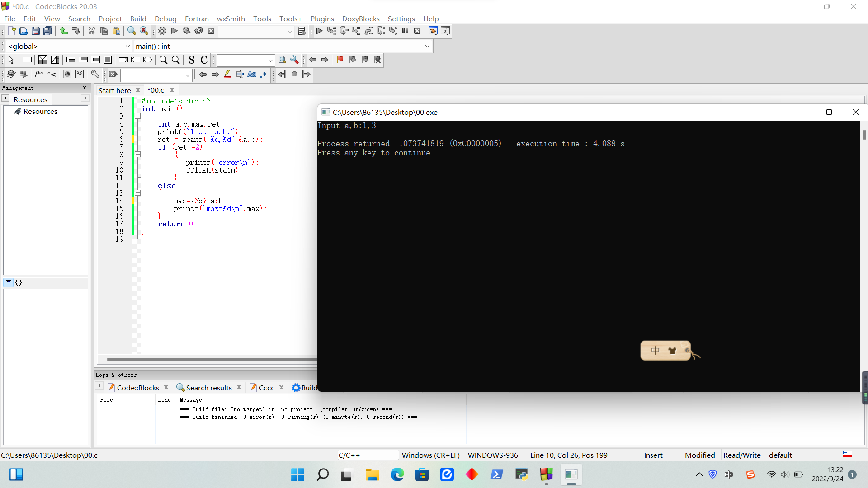Toggle the regular expression search option

(x=264, y=75)
